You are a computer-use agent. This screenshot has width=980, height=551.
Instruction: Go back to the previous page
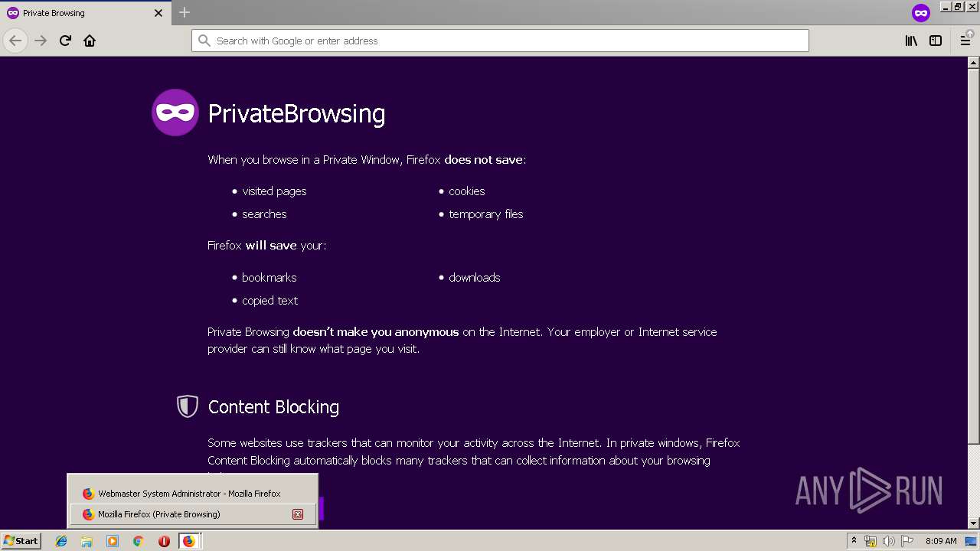(15, 41)
